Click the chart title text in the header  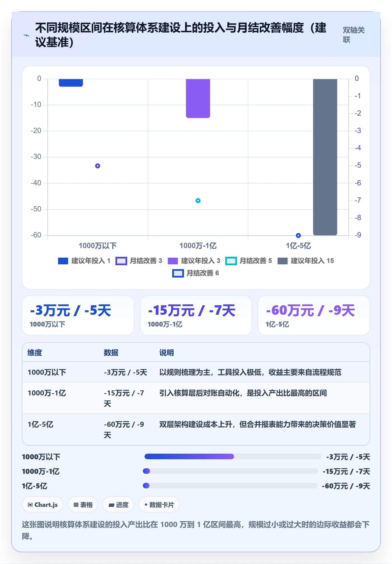[x=181, y=35]
